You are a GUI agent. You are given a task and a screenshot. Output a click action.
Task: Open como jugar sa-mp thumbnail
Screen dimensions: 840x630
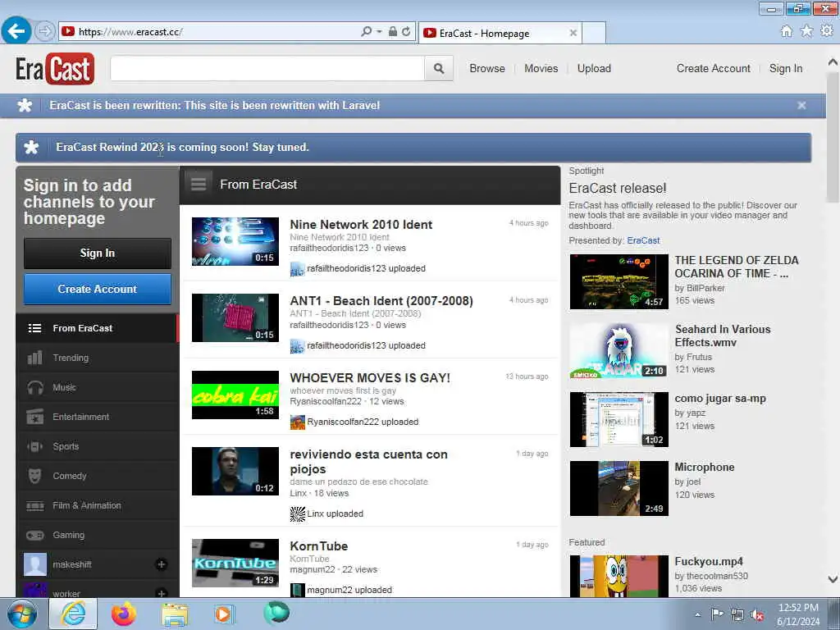pyautogui.click(x=619, y=419)
